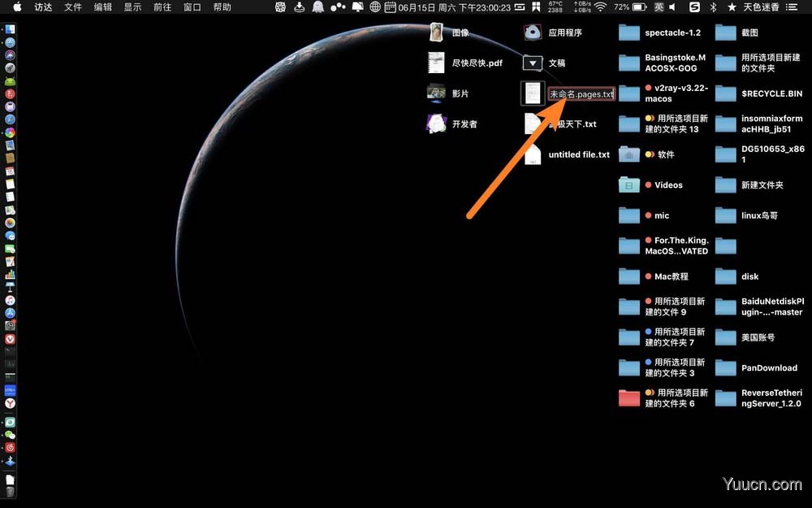
Task: Open Notification Center list icon
Action: point(791,7)
